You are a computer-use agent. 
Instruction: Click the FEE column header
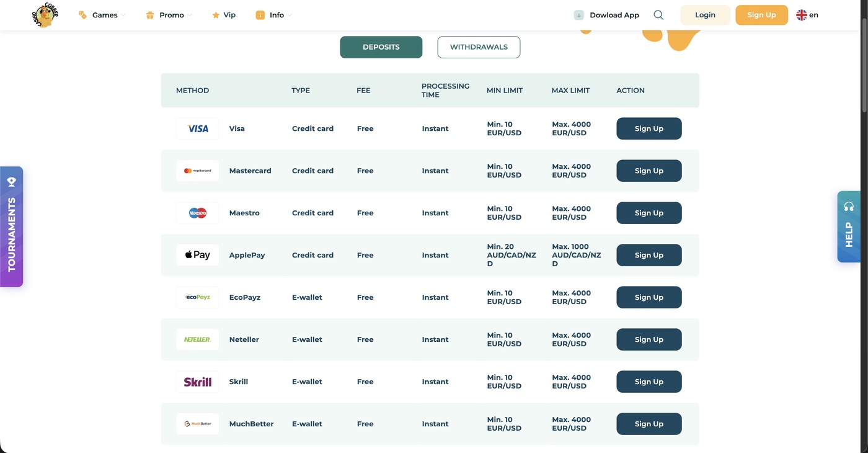[x=363, y=91]
